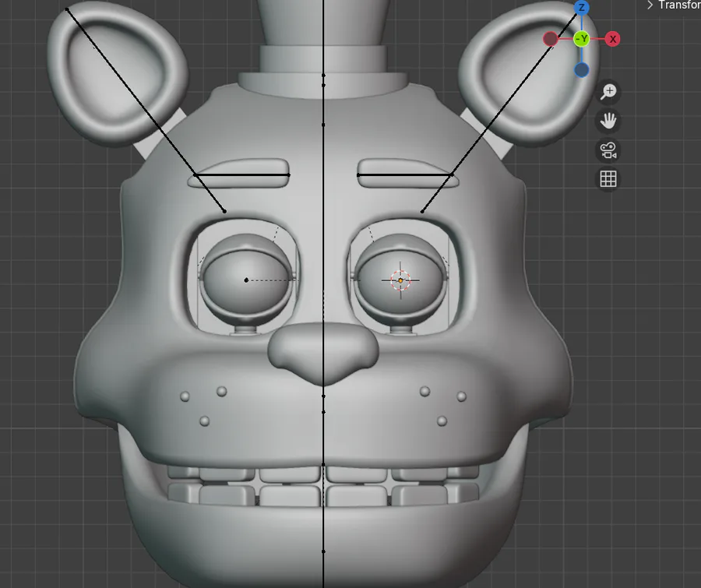Toggle the camera view icon
The image size is (701, 588).
point(608,150)
